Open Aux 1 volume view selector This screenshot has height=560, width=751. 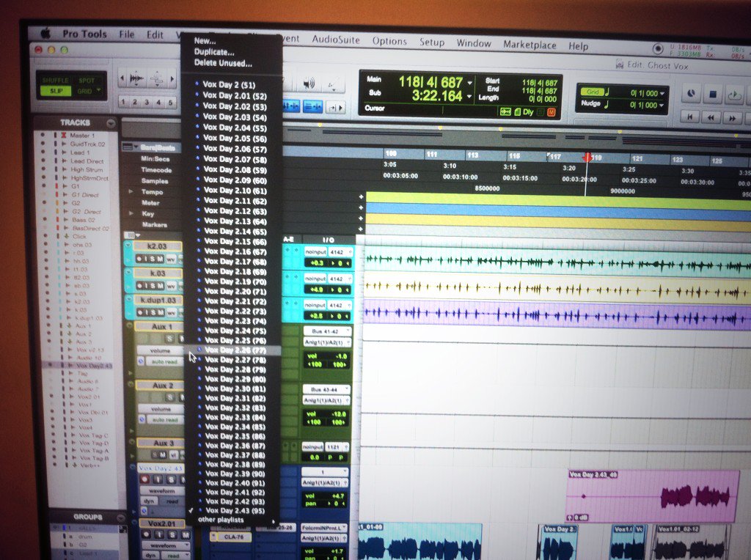[x=161, y=351]
